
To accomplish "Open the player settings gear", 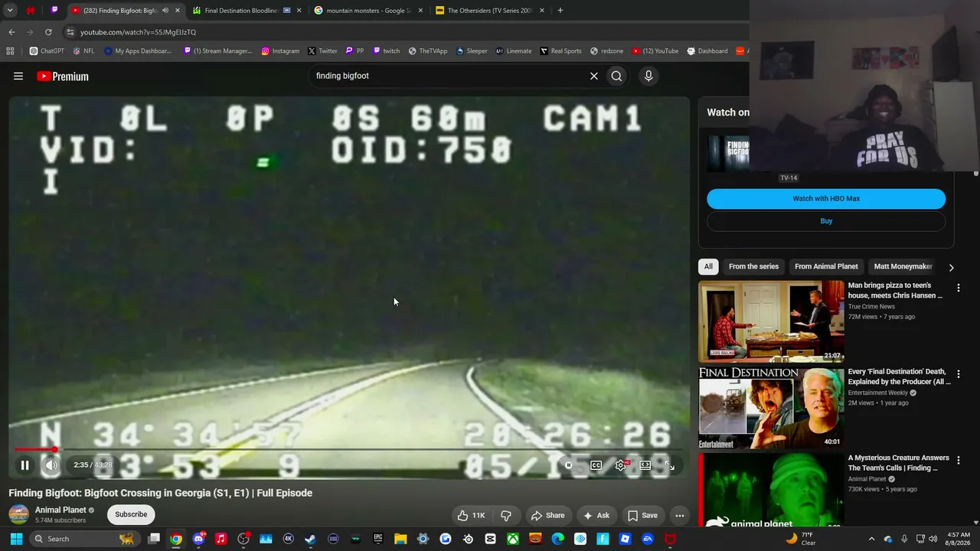I will tap(621, 465).
